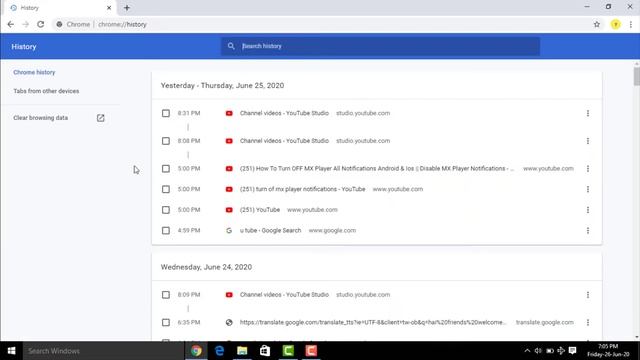Click the magnifier icon in search history bar
Viewport: 640px width, 360px height.
click(231, 46)
